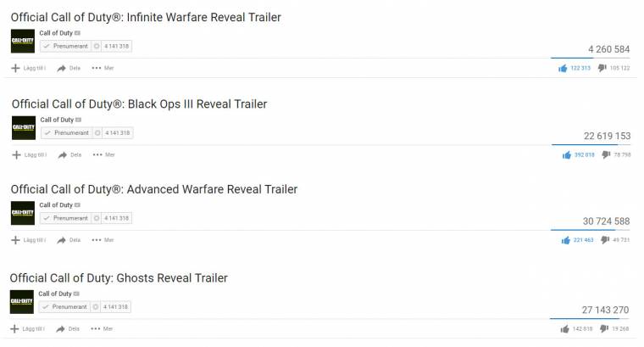644x347 pixels.
Task: Click the Call of Duty avatar under Infinite Warfare
Action: (x=23, y=41)
